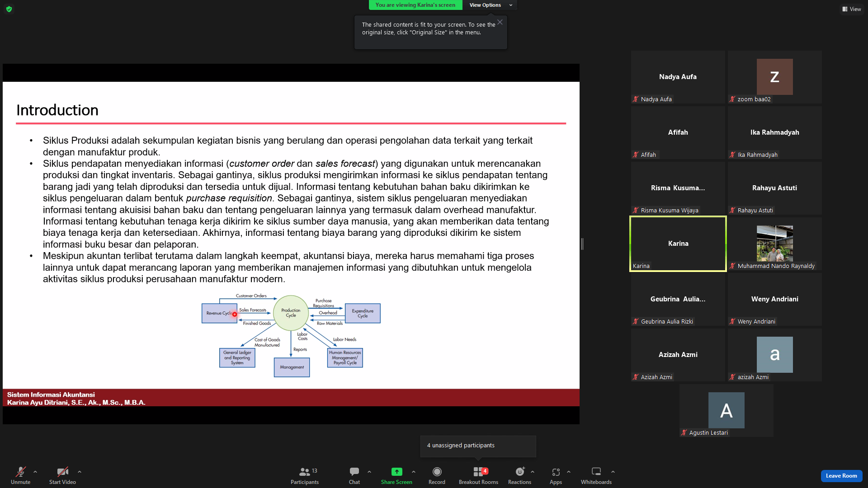Click the Management box in diagram
Screen dimensions: 868x488
(x=292, y=367)
